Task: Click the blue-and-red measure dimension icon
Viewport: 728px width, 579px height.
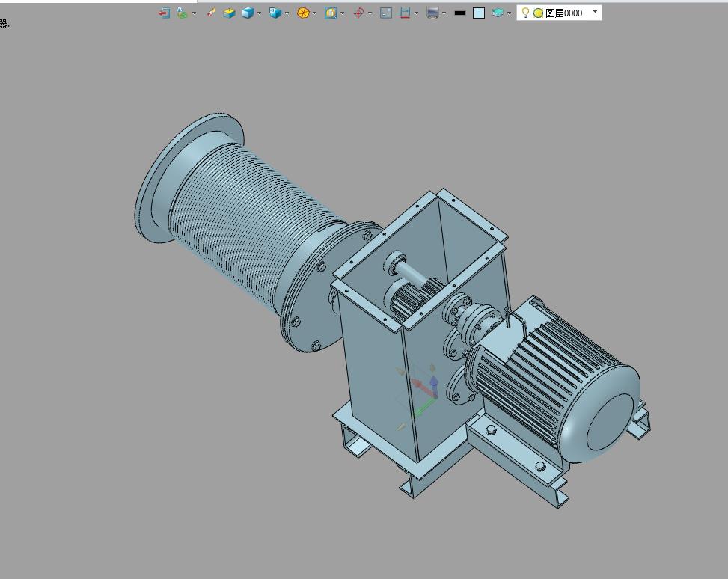Action: click(405, 13)
